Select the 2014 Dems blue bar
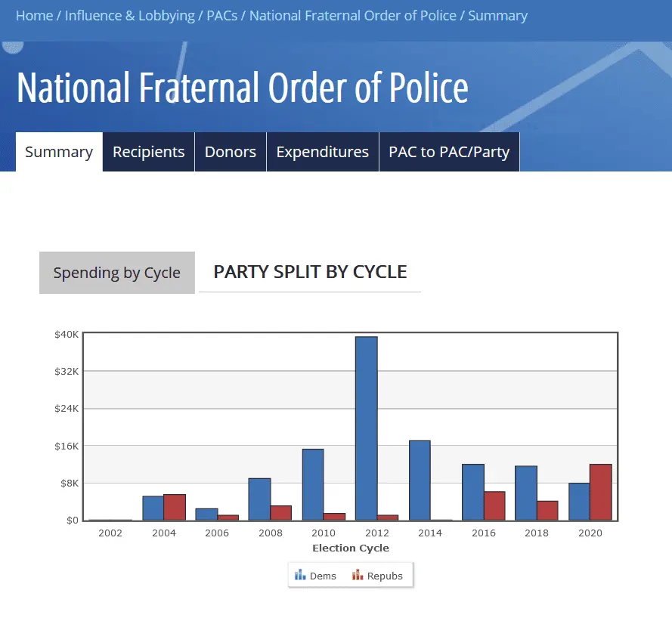Screen dimensions: 672x624 click(x=420, y=480)
